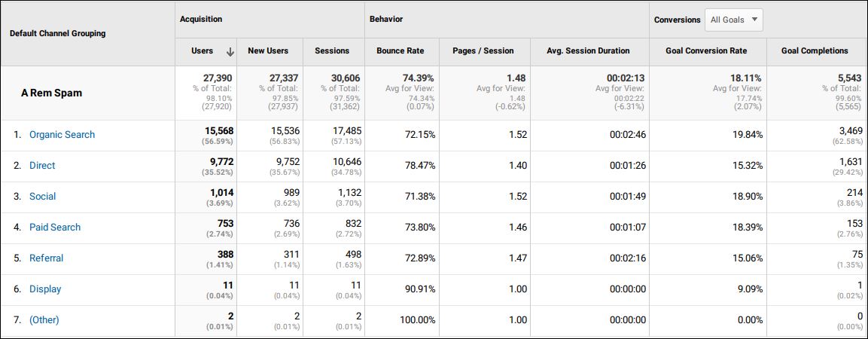Click the Users descending sort arrow
The image size is (868, 339).
(230, 51)
